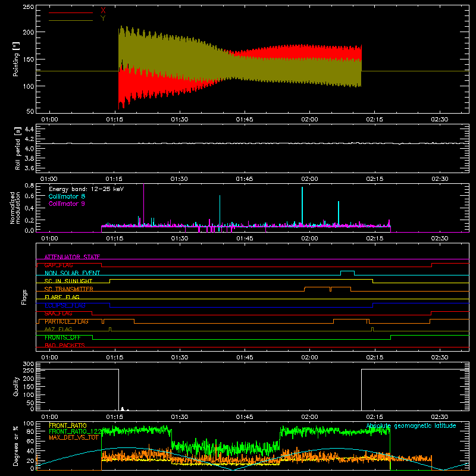Click the 0.4 tick on modulation axis
The height and width of the screenshot is (476, 476).
click(x=29, y=208)
